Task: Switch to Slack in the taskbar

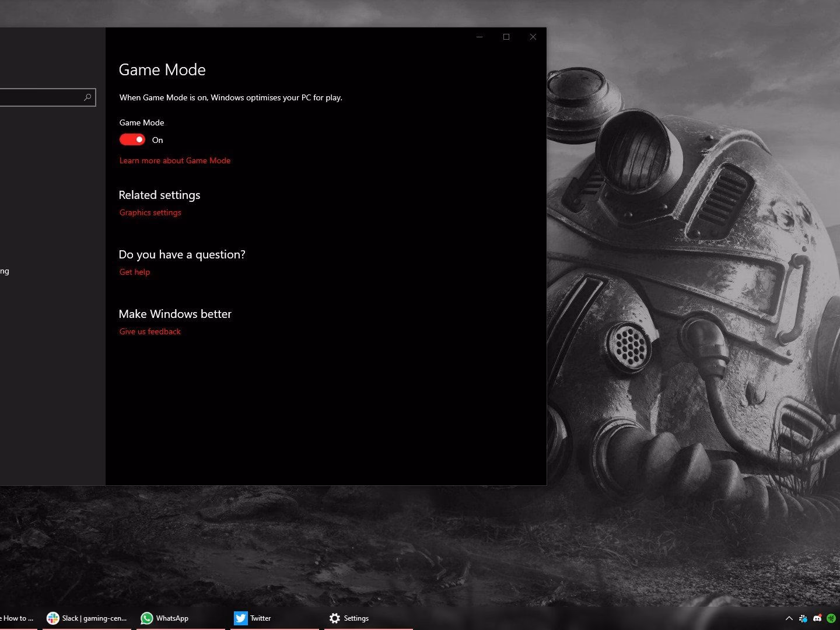Action: 87,618
